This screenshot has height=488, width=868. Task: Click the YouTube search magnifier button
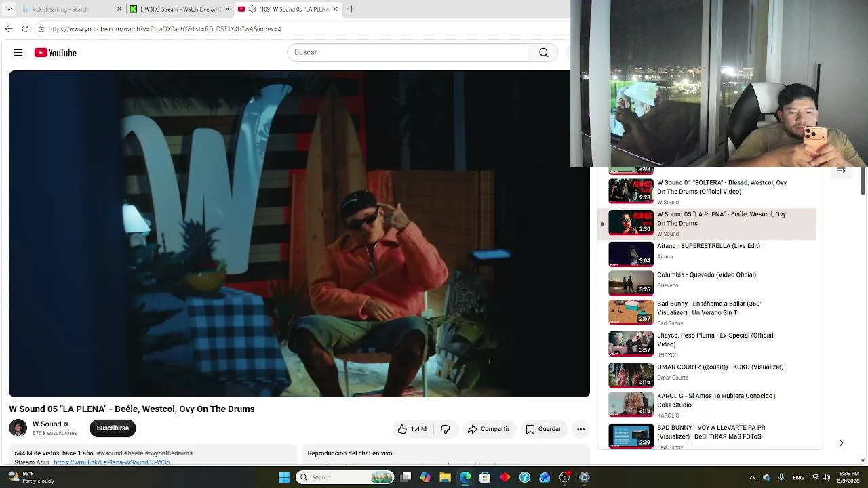click(543, 52)
